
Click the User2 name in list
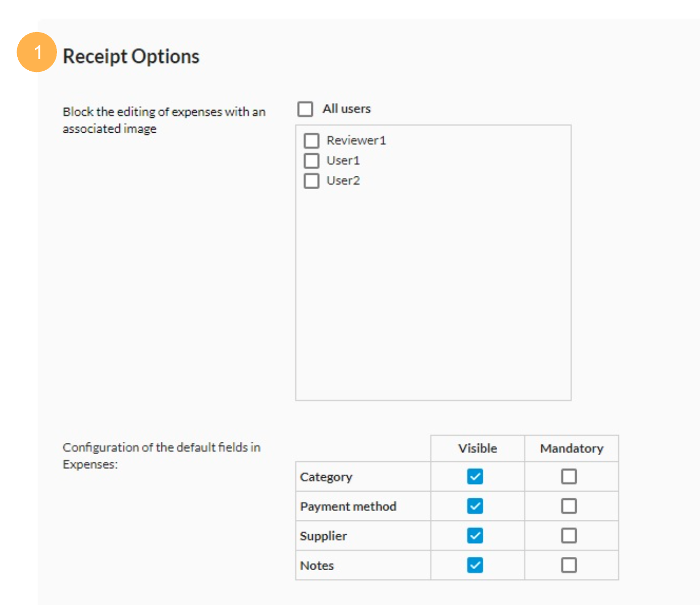tap(343, 181)
